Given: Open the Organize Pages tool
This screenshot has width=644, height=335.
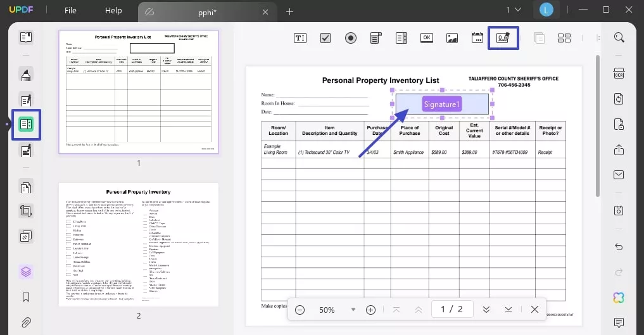Looking at the screenshot, I should [26, 187].
